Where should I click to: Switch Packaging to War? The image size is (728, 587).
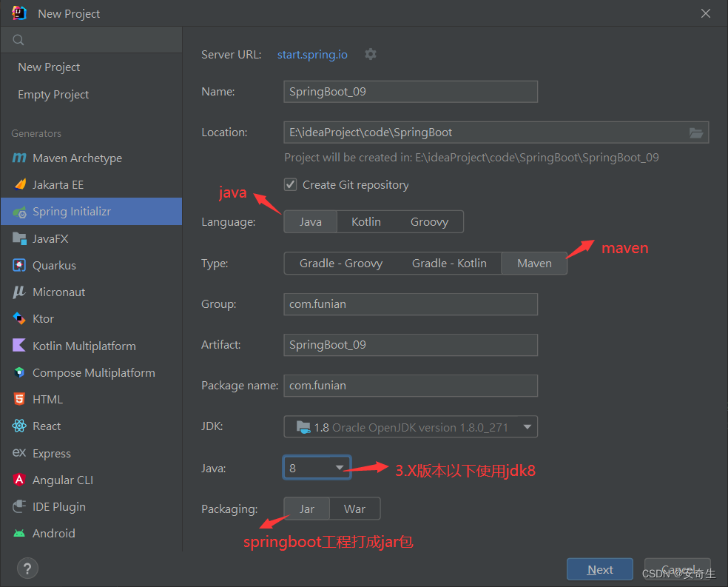354,509
